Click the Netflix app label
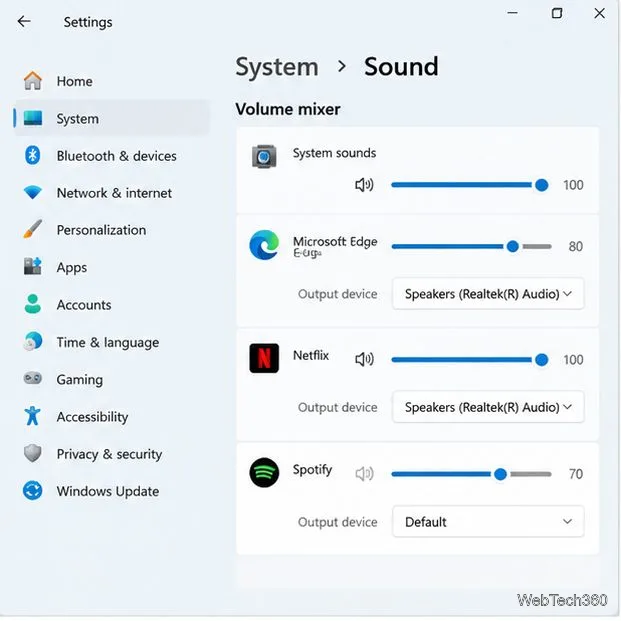 tap(311, 355)
